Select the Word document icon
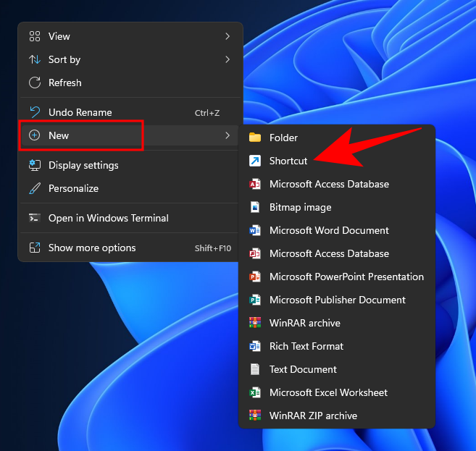 254,230
